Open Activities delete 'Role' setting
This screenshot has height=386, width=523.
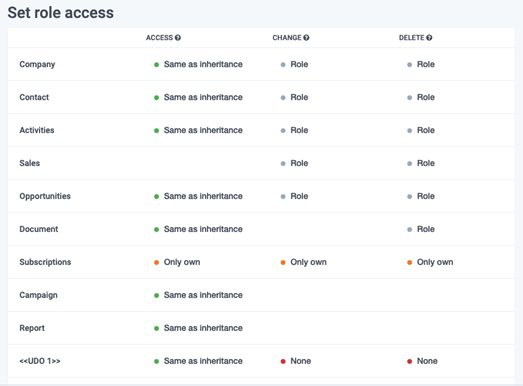tap(421, 130)
